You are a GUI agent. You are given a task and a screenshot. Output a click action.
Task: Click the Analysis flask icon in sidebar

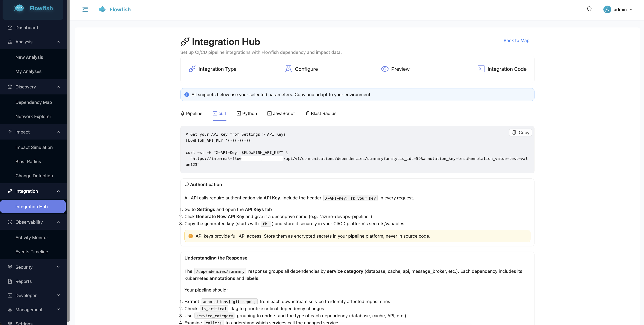10,42
